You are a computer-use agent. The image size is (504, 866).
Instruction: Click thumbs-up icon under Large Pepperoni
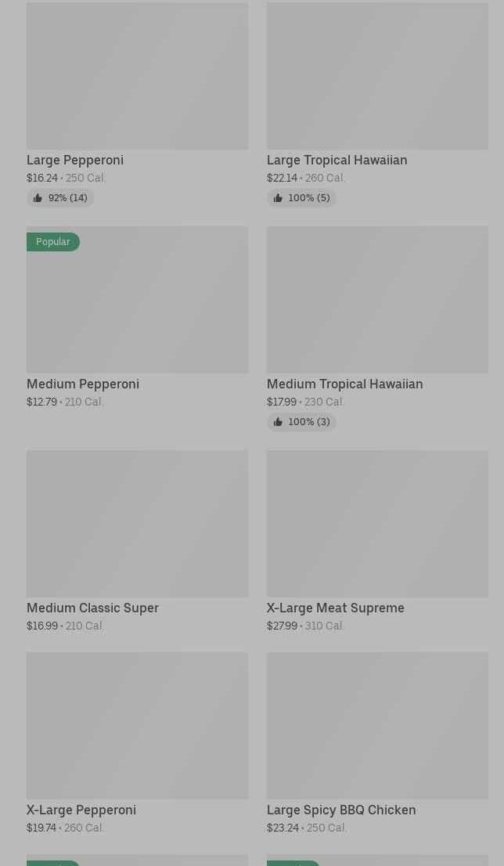click(x=38, y=198)
